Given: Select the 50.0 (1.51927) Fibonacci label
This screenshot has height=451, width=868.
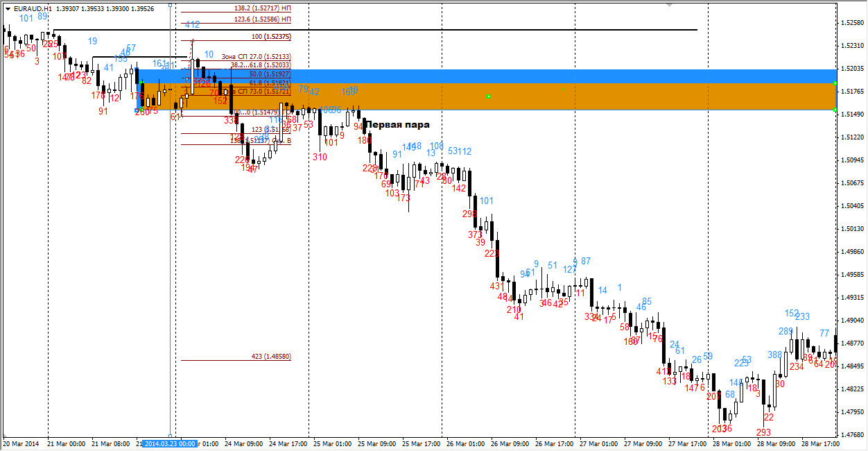Looking at the screenshot, I should pos(270,74).
